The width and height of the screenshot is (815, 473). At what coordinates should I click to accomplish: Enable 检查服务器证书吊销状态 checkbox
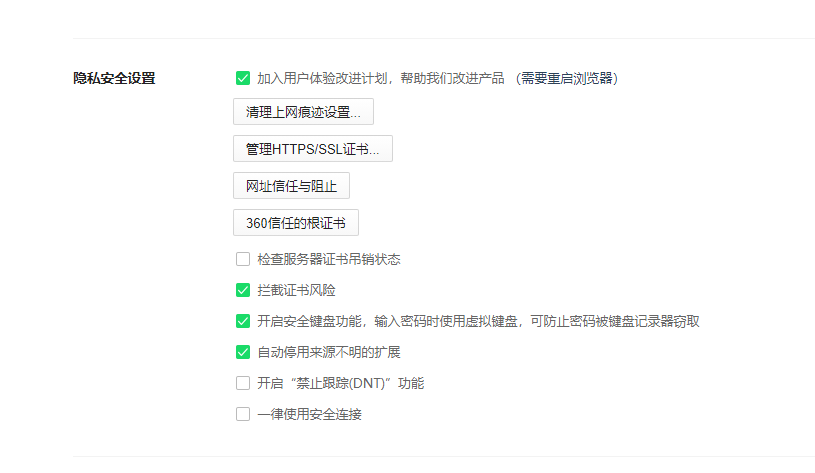pos(243,259)
